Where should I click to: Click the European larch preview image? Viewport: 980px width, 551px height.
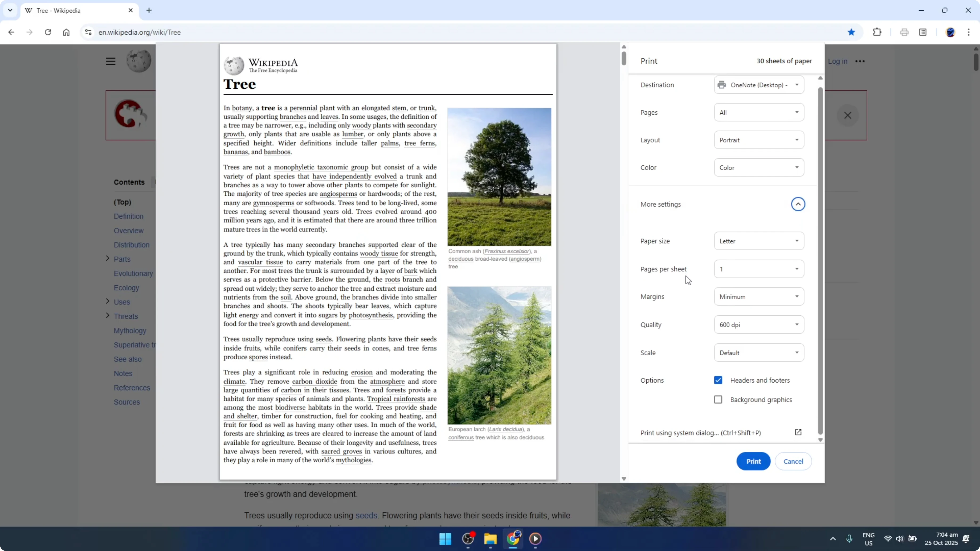(499, 356)
